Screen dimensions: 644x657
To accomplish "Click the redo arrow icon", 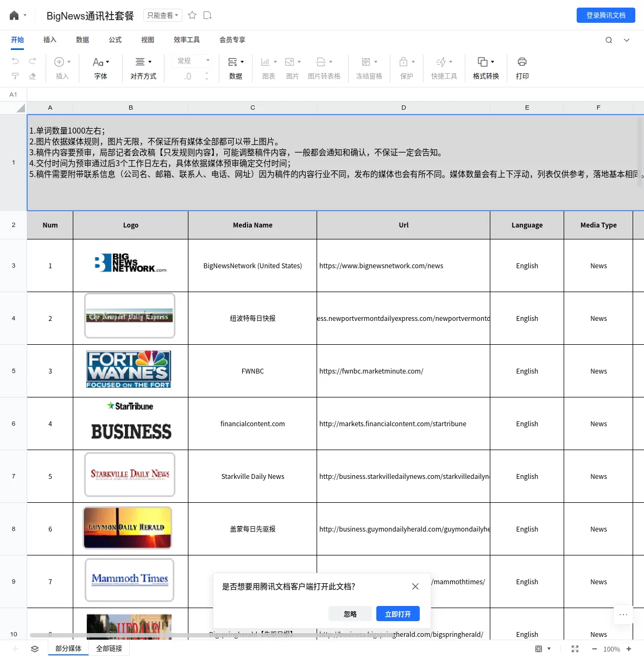I will [x=33, y=61].
